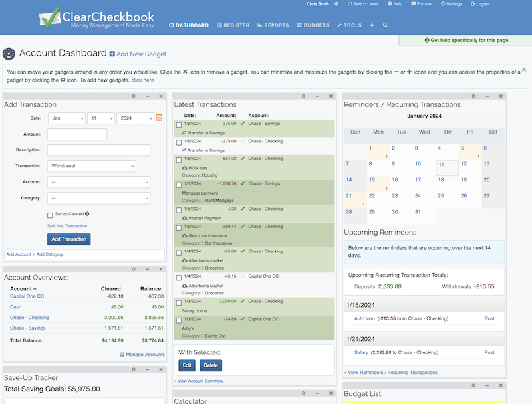Open the Add Transaction gadget properties gear
The height and width of the screenshot is (404, 532).
[x=135, y=95]
